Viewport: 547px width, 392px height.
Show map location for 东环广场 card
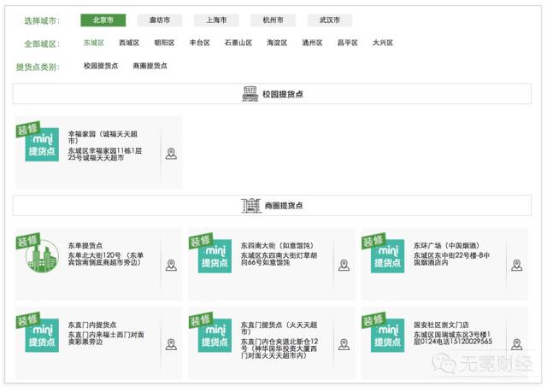516,265
